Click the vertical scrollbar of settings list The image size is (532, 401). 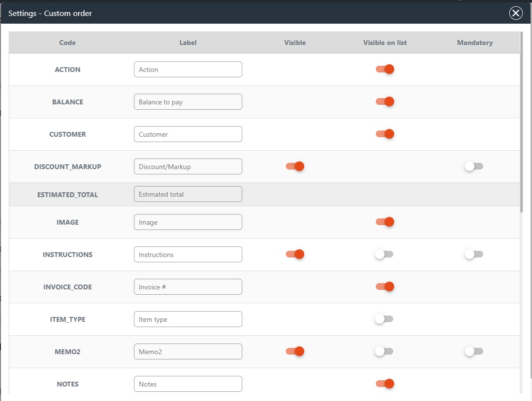click(x=521, y=121)
